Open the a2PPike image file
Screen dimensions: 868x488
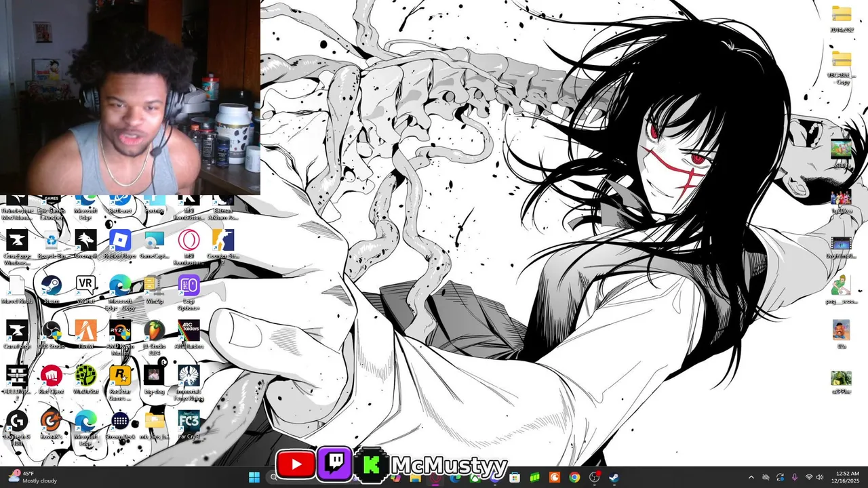841,382
